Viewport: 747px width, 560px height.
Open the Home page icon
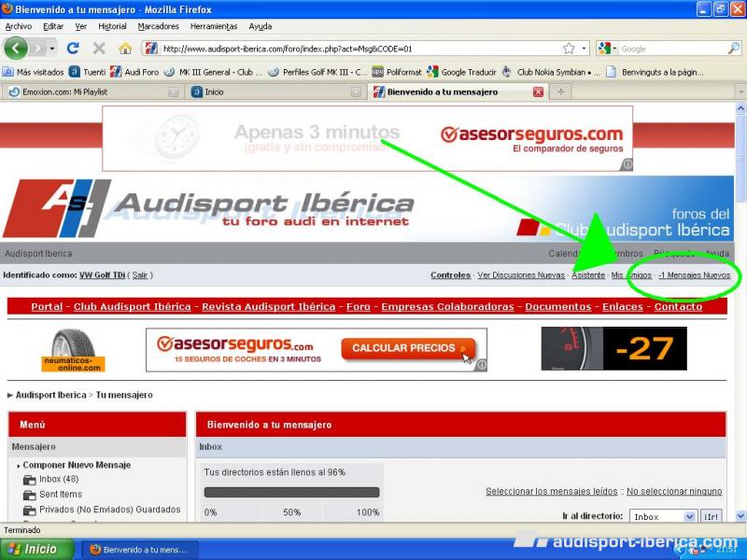[125, 49]
